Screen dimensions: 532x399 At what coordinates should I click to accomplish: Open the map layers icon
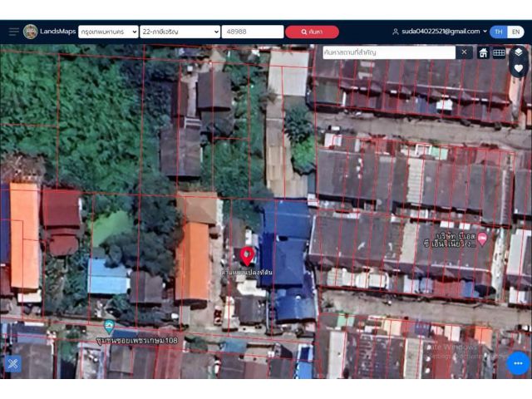coord(519,52)
